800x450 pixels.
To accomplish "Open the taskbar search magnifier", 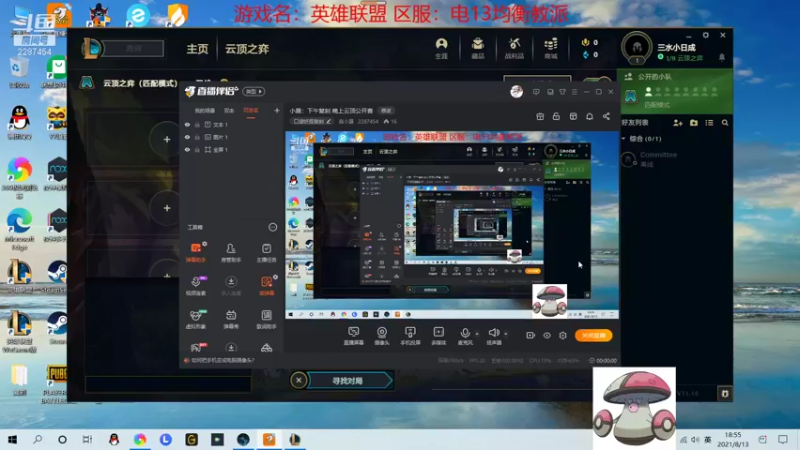I will (x=37, y=440).
